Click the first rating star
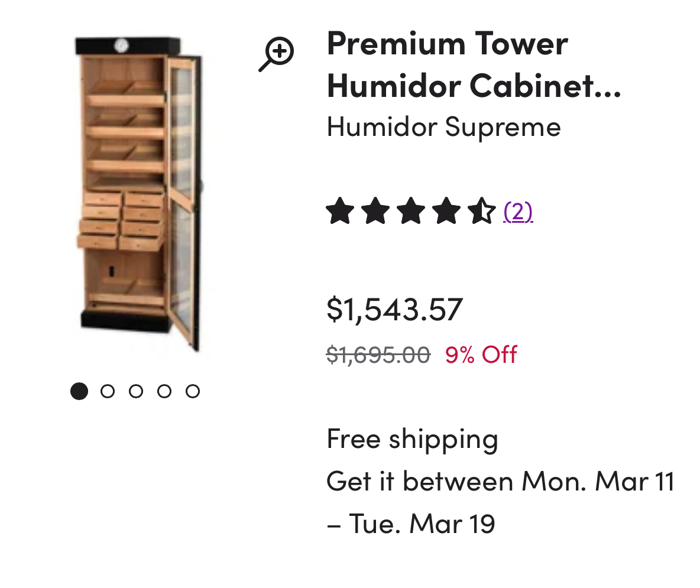 tap(340, 210)
